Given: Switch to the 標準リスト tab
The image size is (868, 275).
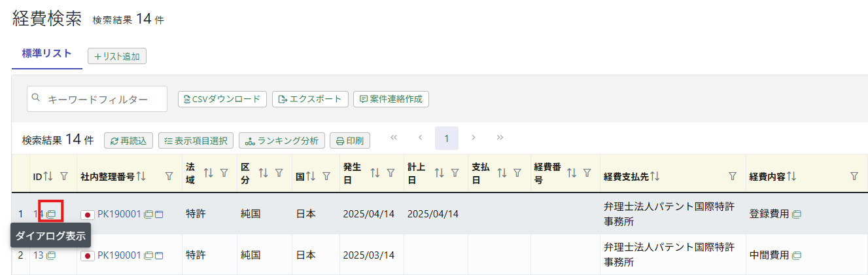Looking at the screenshot, I should pos(47,54).
